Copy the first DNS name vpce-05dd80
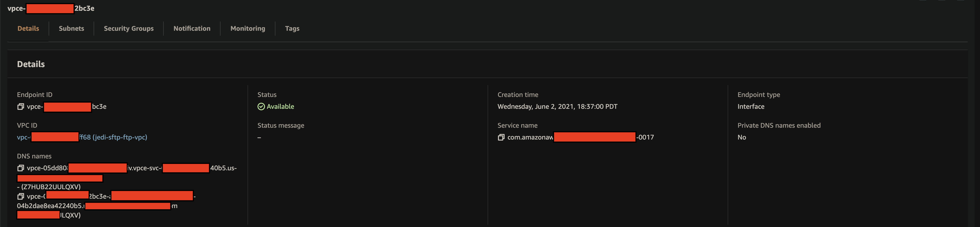 tap(20, 168)
